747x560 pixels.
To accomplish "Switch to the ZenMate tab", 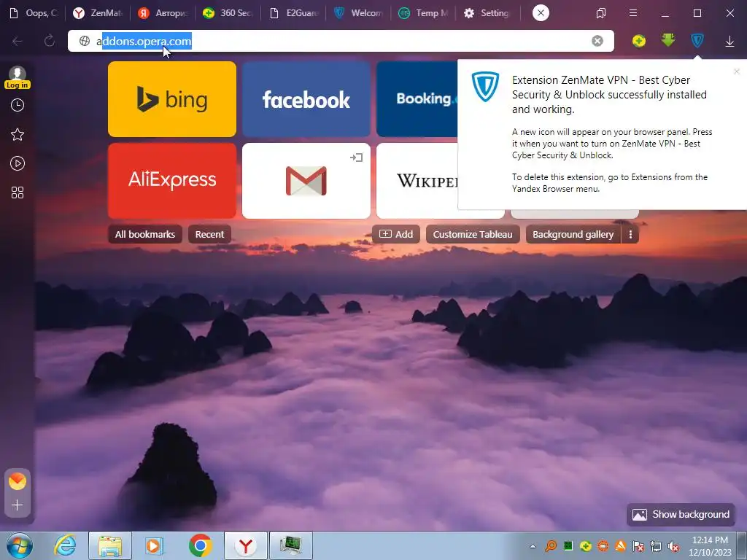I will pyautogui.click(x=98, y=13).
